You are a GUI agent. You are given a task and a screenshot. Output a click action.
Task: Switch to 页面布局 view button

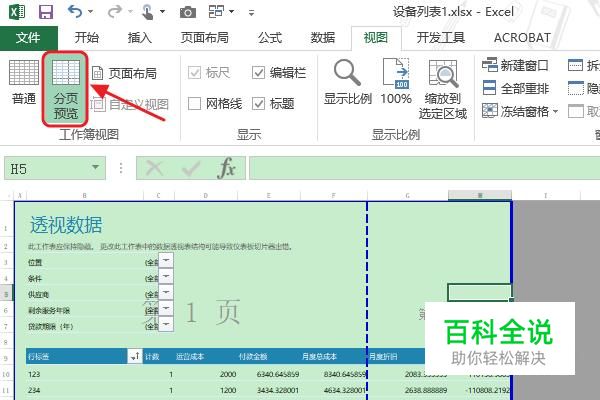(x=125, y=73)
